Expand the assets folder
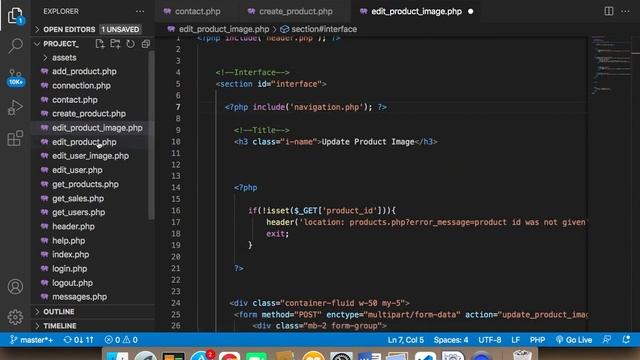The image size is (640, 360). pyautogui.click(x=64, y=58)
